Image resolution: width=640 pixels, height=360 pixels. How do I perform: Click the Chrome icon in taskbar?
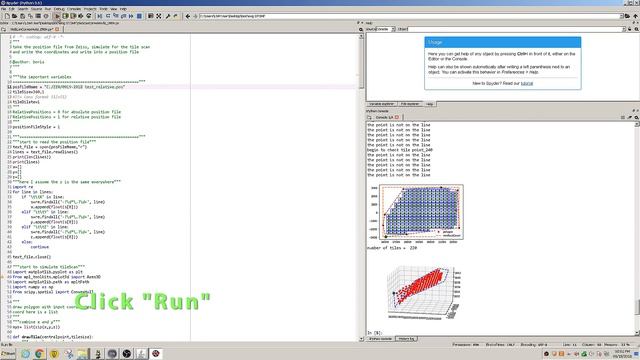(39, 354)
